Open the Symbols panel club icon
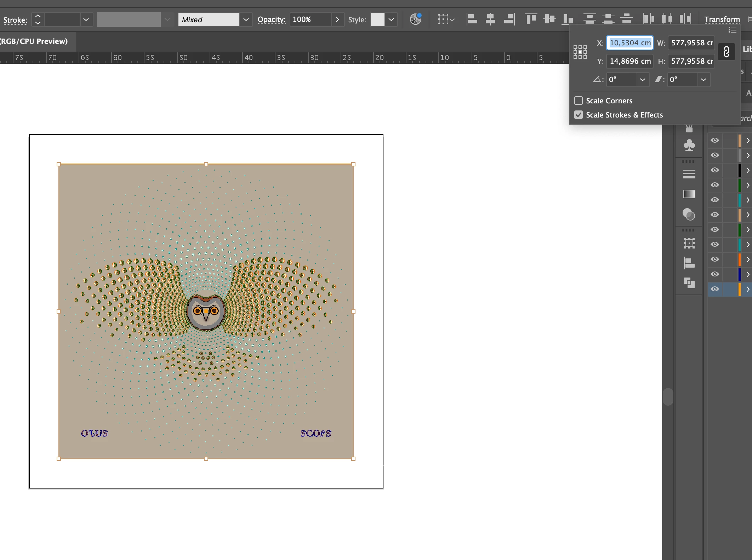752x560 pixels. (x=689, y=145)
